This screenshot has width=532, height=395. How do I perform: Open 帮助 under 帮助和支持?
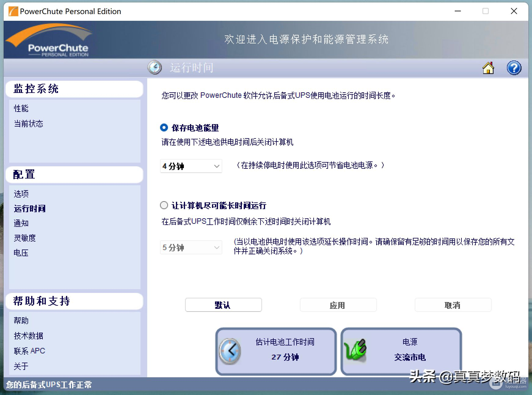[x=21, y=320]
